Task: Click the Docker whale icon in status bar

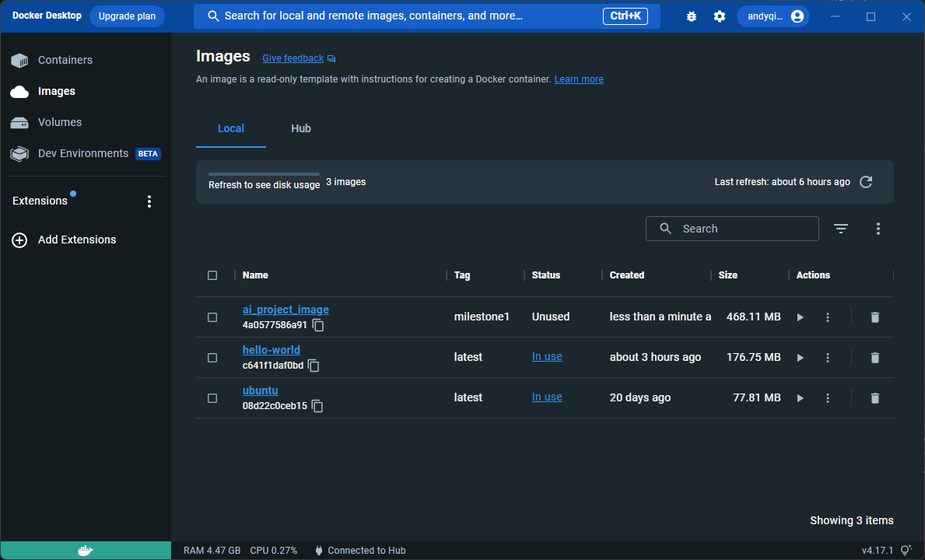Action: [86, 551]
